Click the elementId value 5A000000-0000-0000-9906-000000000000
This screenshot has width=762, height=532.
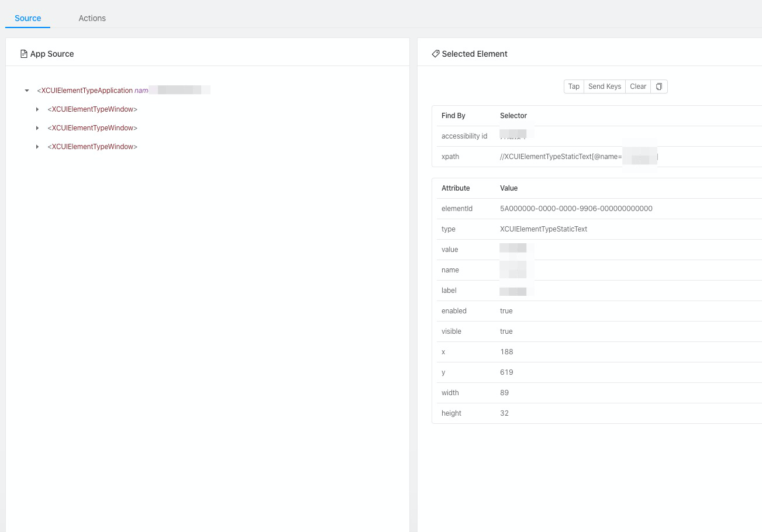[576, 209]
